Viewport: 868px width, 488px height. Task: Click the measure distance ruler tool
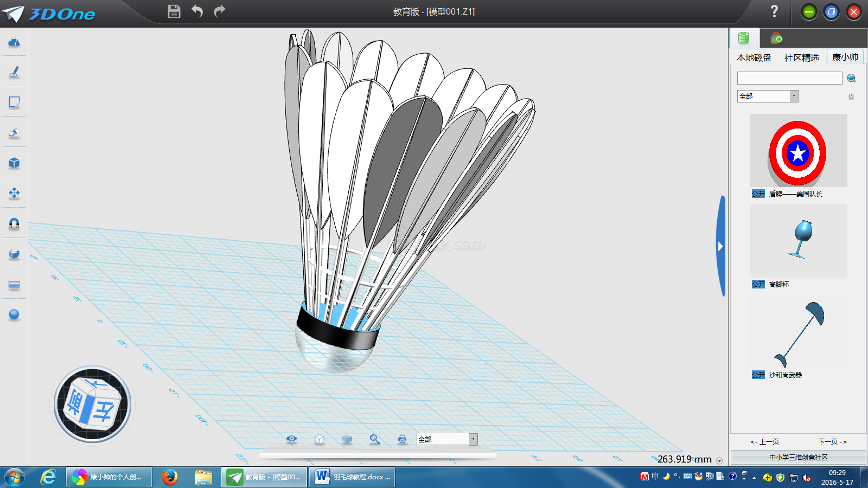point(14,285)
